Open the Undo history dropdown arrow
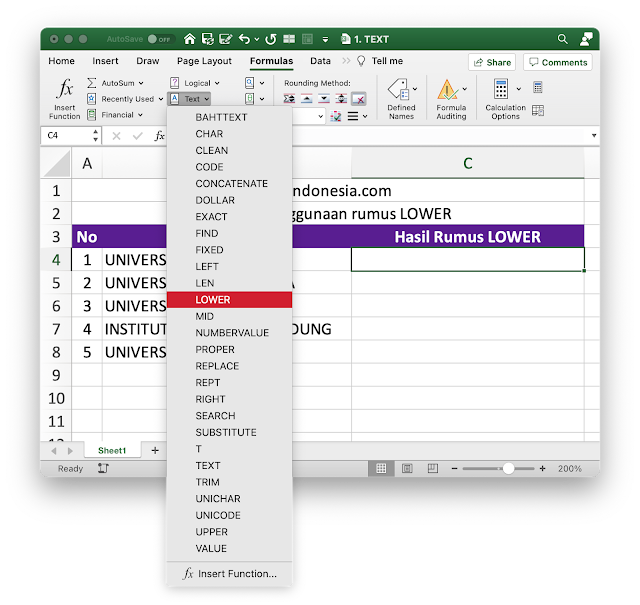Image resolution: width=640 pixels, height=605 pixels. 257,39
